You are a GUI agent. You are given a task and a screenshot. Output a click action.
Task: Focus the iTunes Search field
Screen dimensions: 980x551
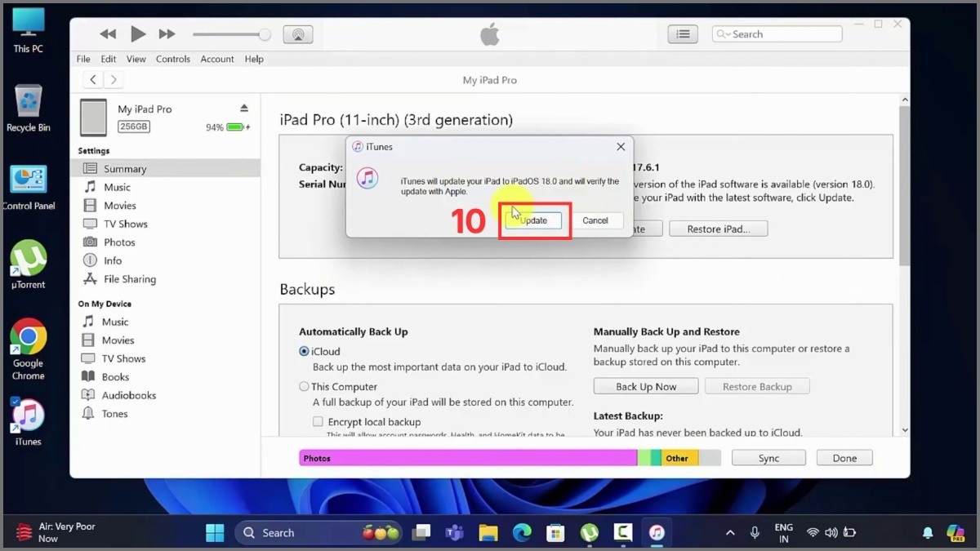click(777, 34)
